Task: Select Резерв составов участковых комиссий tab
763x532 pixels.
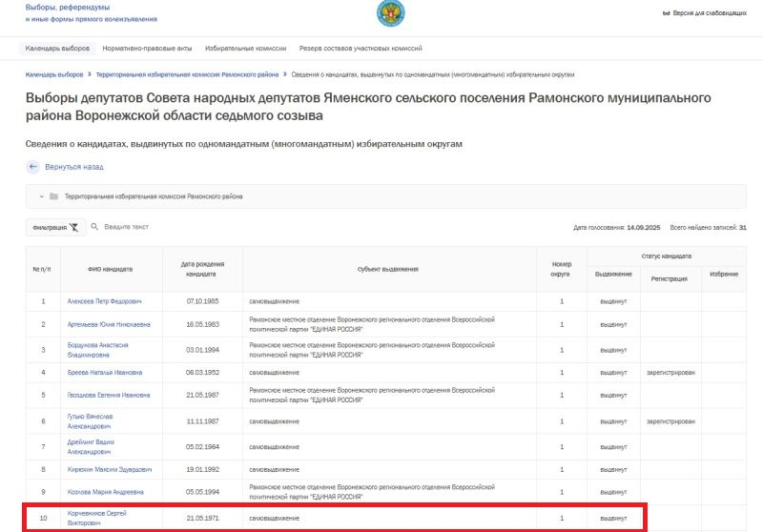Action: (x=360, y=49)
